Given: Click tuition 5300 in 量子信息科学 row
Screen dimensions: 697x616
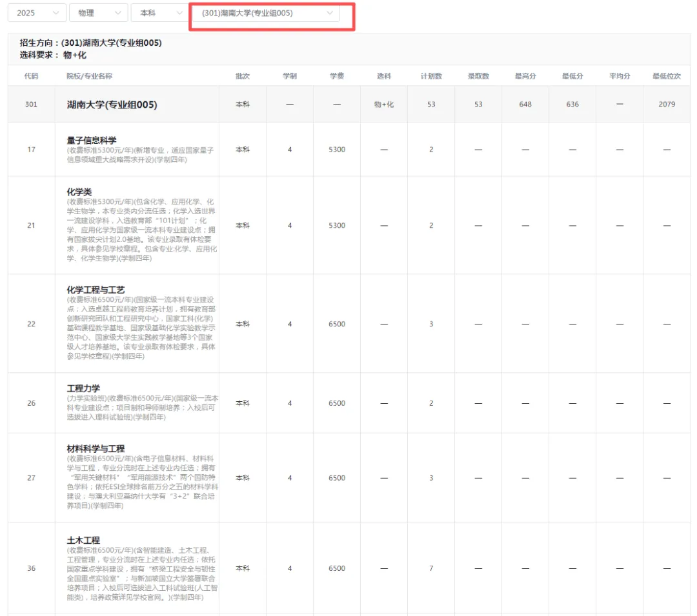Looking at the screenshot, I should click(x=337, y=150).
